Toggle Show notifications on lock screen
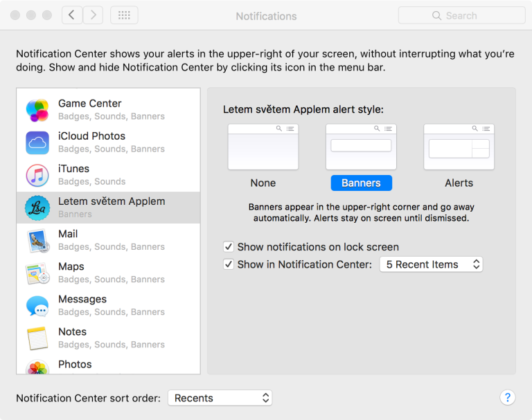 [x=229, y=247]
